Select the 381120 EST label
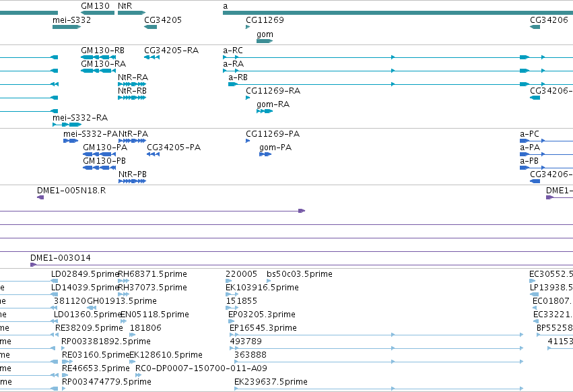Viewport: 573px width, 392px height. pos(70,301)
